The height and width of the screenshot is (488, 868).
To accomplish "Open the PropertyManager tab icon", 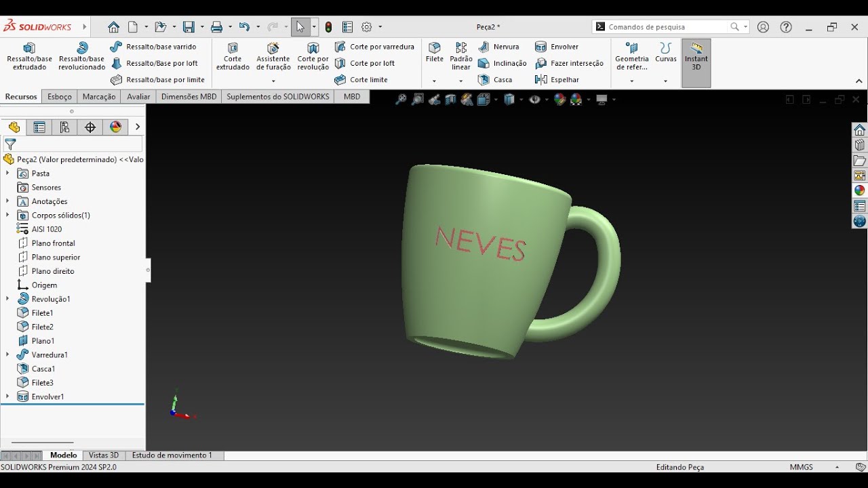I will pyautogui.click(x=39, y=127).
